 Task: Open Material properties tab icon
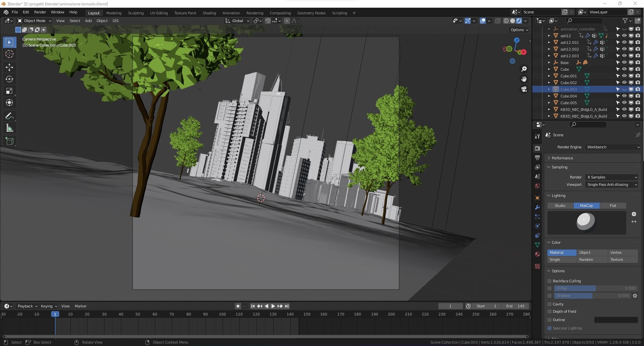pos(537,254)
